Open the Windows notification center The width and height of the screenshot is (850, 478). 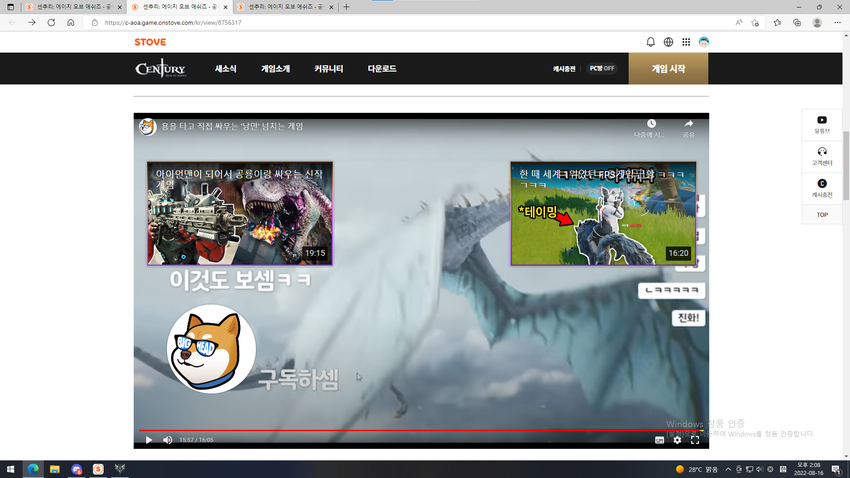click(836, 469)
